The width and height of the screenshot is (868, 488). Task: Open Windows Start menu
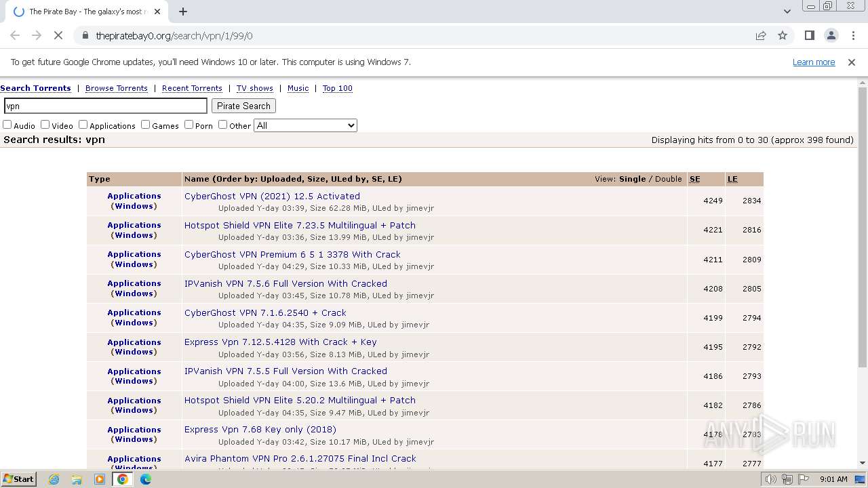(x=19, y=479)
